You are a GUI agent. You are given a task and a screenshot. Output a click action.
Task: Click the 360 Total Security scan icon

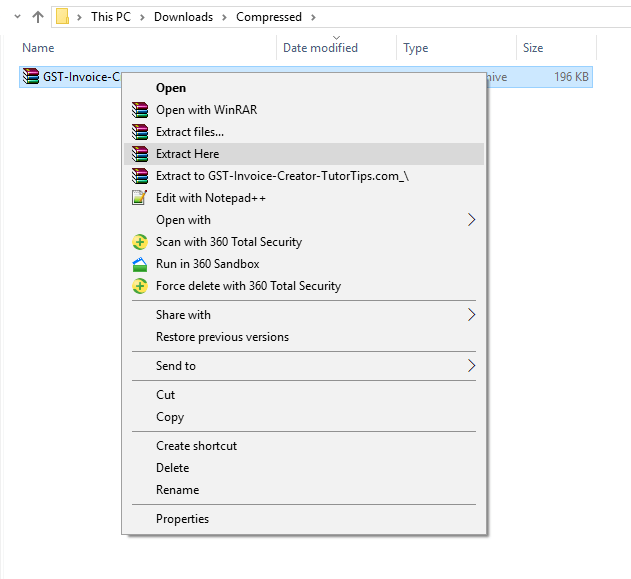point(140,242)
